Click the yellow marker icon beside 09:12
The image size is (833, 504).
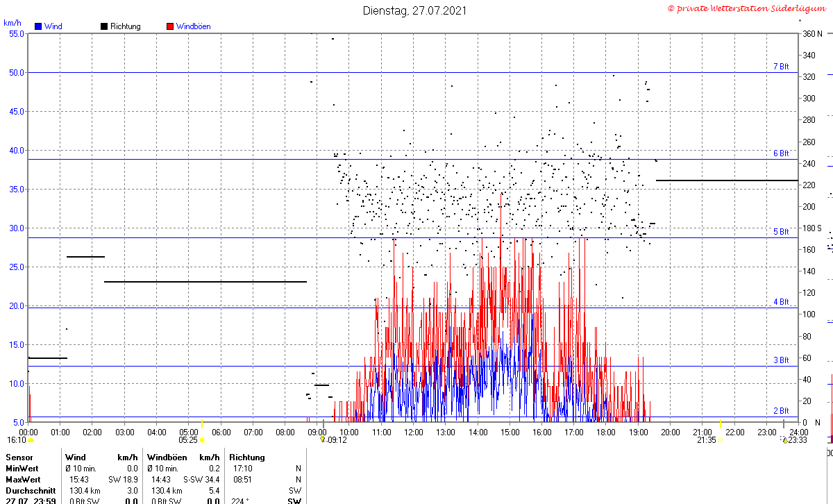322,439
